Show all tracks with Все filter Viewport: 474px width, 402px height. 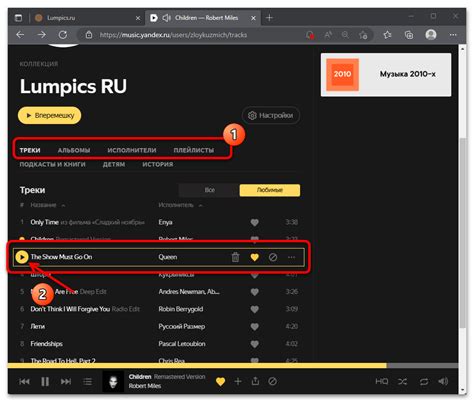coord(209,190)
